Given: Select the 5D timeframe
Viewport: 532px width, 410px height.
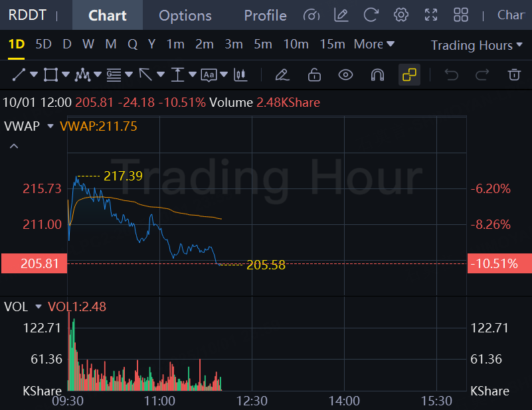Looking at the screenshot, I should (43, 44).
